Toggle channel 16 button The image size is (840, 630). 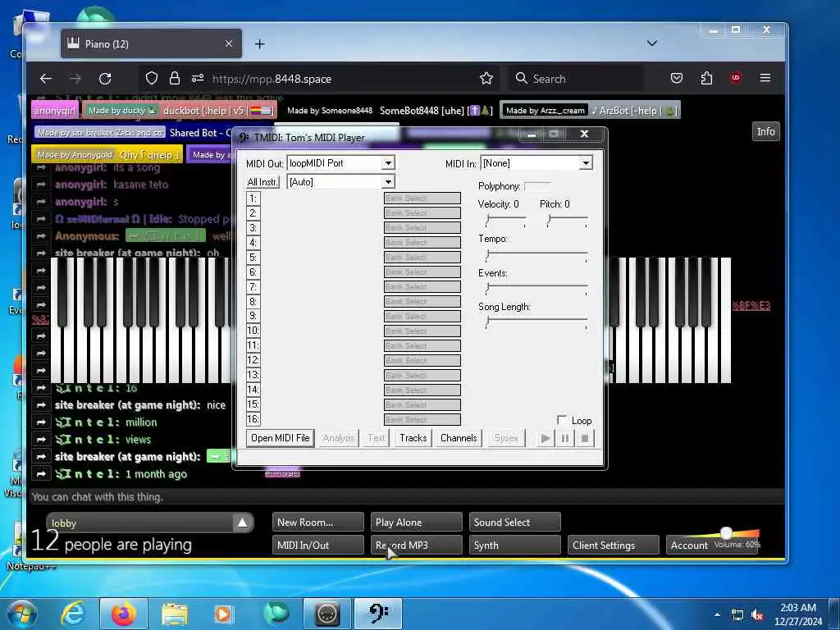coord(253,419)
